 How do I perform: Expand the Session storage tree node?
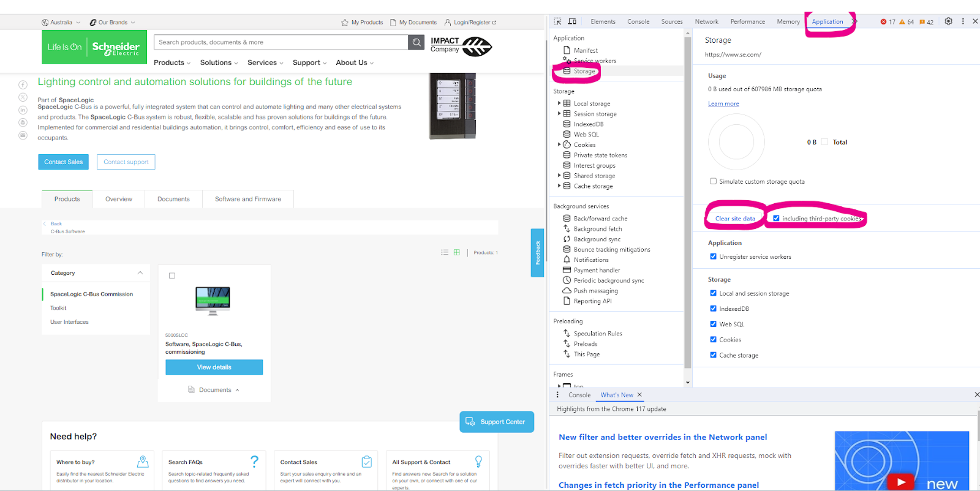click(x=559, y=114)
